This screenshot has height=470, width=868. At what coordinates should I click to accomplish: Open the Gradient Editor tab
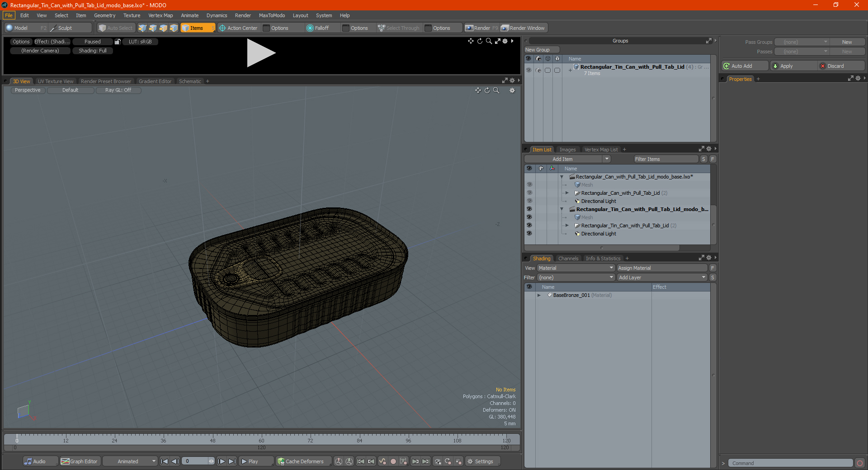(x=155, y=81)
